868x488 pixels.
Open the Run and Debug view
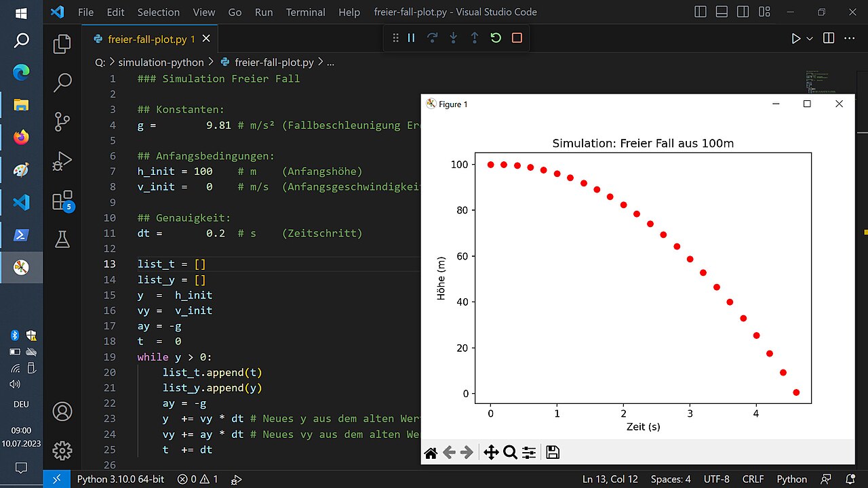coord(62,161)
